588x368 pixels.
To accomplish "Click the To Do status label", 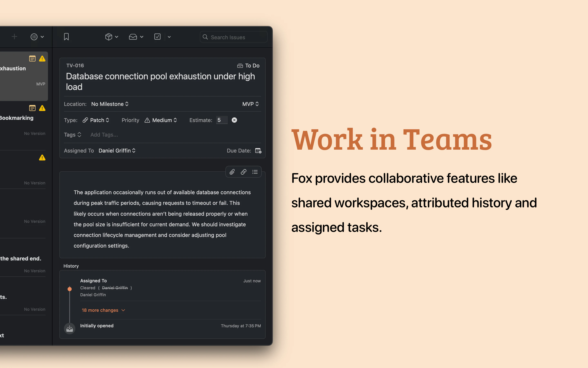I will coord(252,65).
